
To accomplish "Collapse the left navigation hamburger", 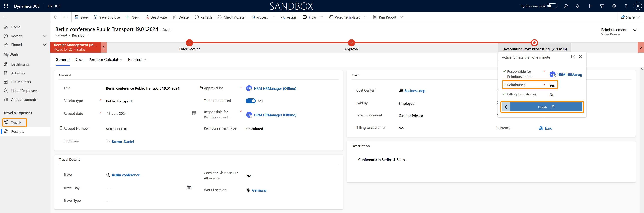I will click(6, 17).
